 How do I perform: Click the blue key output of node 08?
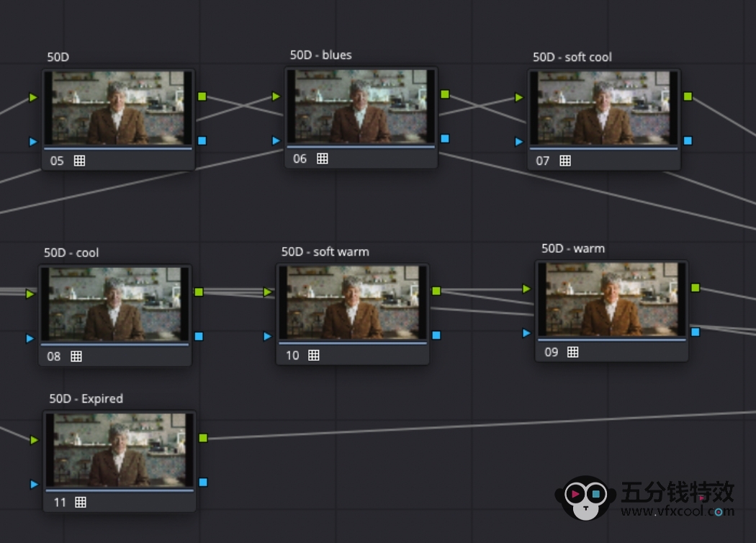(199, 336)
